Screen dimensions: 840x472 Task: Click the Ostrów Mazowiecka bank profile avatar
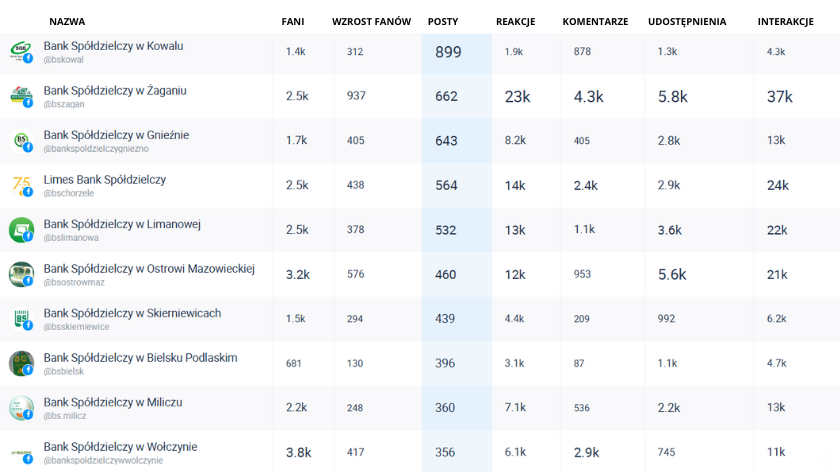(x=21, y=274)
